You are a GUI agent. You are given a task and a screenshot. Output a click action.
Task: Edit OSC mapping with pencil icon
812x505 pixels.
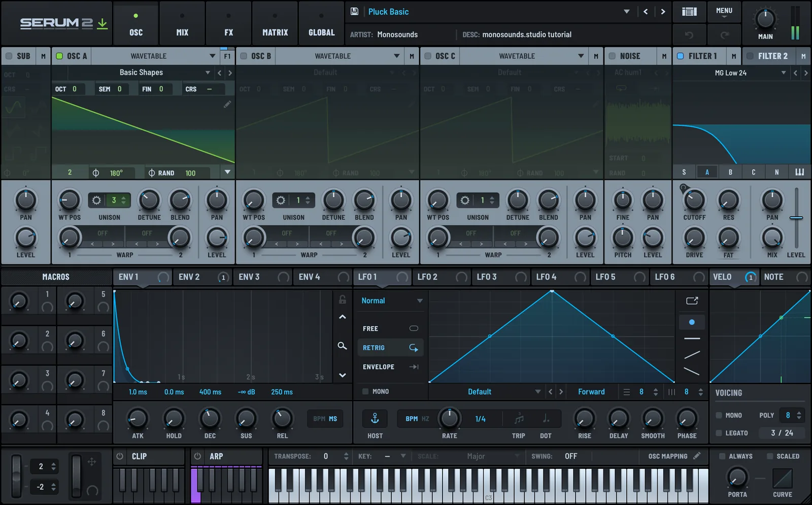(x=697, y=456)
